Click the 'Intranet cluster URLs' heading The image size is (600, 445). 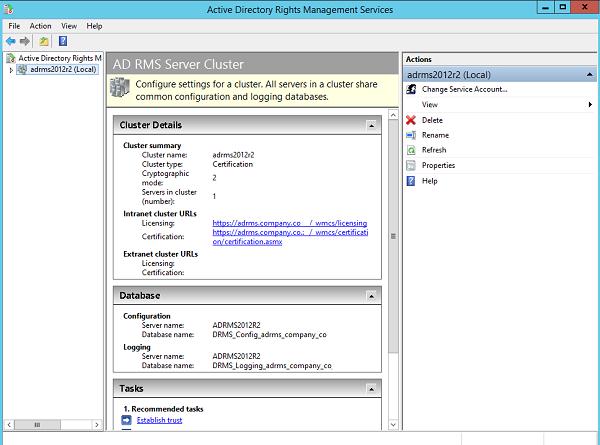pos(160,214)
